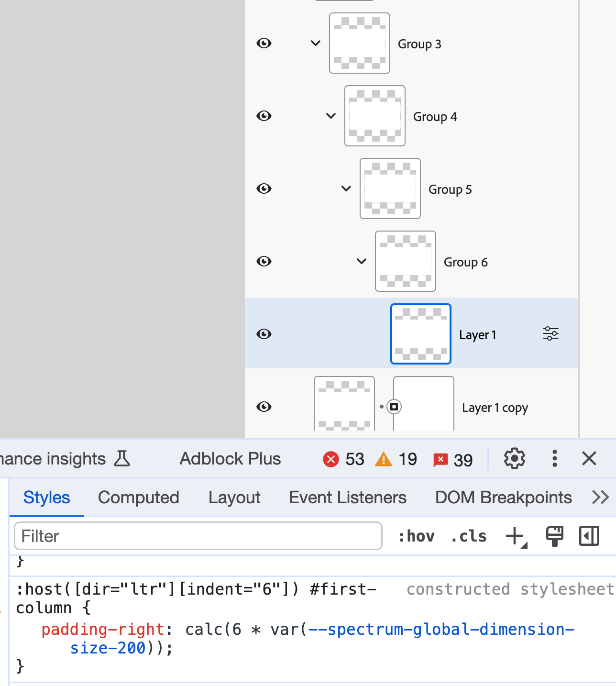616x686 pixels.
Task: Open DevTools settings gear
Action: (514, 459)
